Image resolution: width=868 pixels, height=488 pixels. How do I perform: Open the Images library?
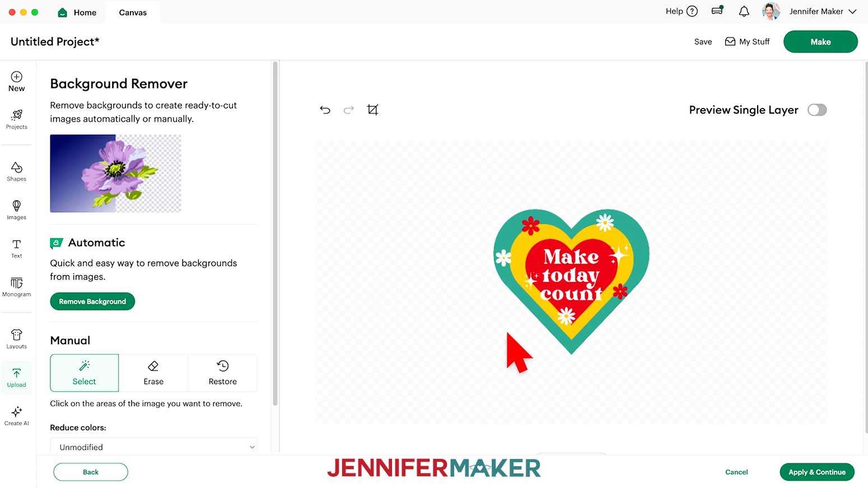(x=17, y=210)
